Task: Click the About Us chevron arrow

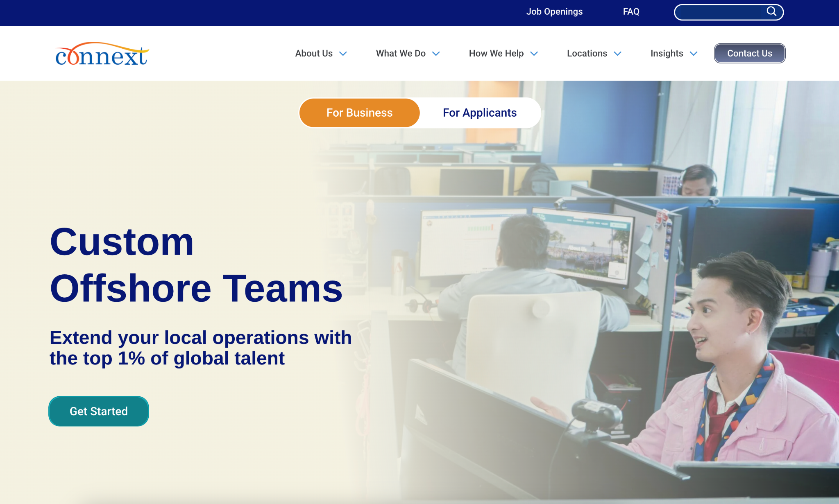Action: click(x=343, y=54)
